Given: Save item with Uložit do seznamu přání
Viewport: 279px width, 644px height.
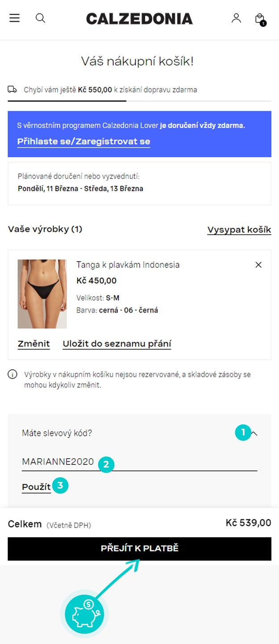Looking at the screenshot, I should 117,344.
